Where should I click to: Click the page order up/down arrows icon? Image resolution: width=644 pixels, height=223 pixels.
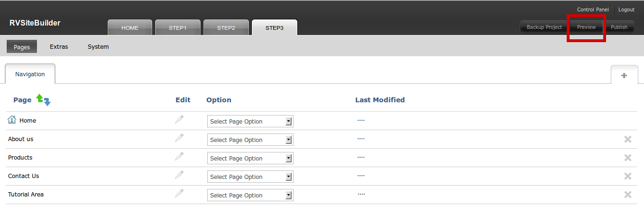click(x=44, y=100)
